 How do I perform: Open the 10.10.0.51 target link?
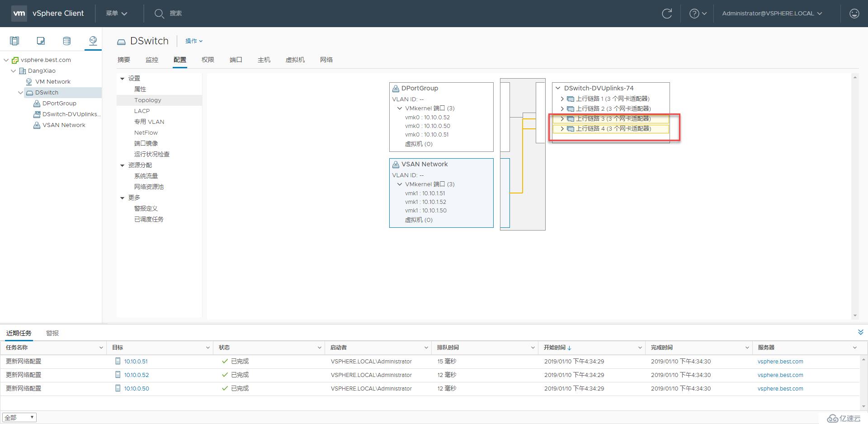(136, 361)
